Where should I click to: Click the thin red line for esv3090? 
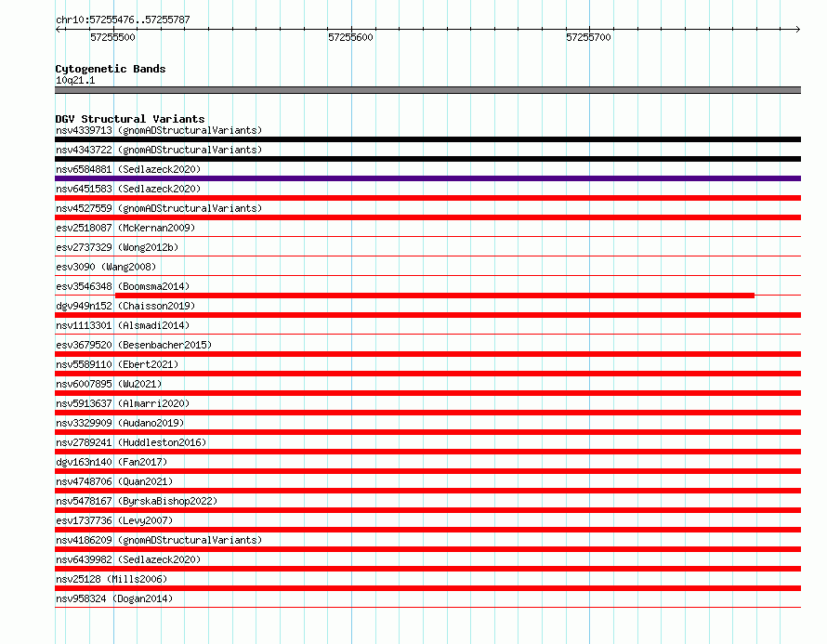[x=427, y=275]
